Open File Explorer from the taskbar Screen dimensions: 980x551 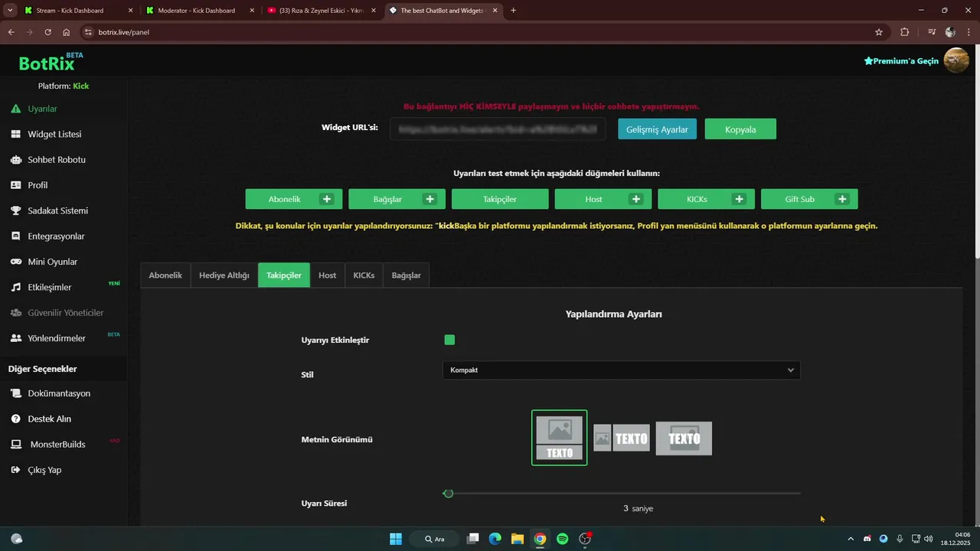click(518, 539)
